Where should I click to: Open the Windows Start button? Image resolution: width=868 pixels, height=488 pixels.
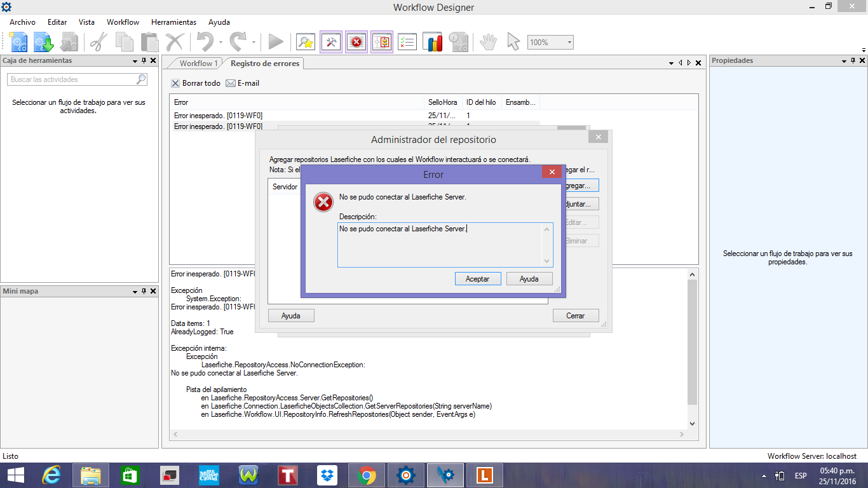tap(15, 475)
